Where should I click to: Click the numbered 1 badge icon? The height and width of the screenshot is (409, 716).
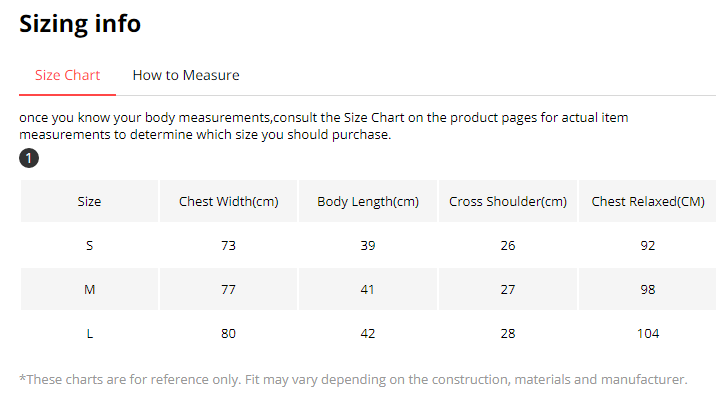coord(29,159)
